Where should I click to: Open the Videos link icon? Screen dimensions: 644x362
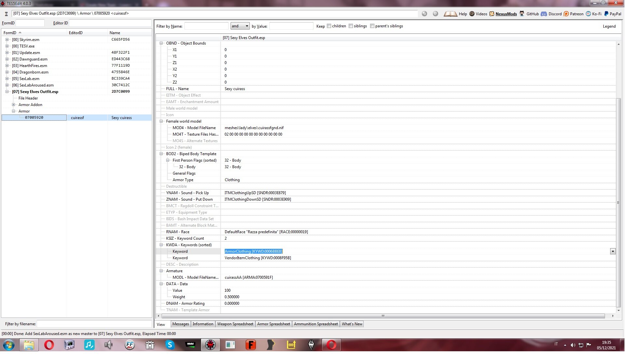tap(472, 14)
